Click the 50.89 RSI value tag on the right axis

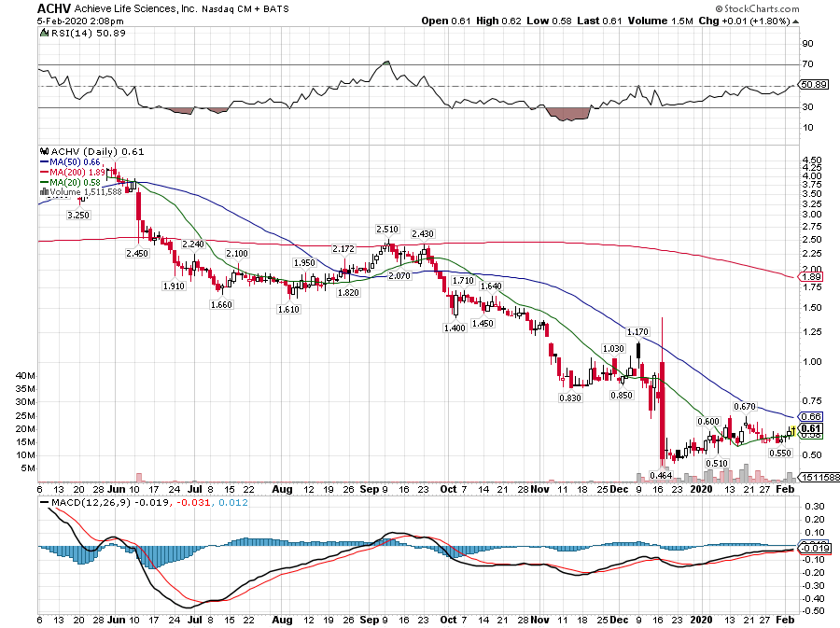[814, 85]
